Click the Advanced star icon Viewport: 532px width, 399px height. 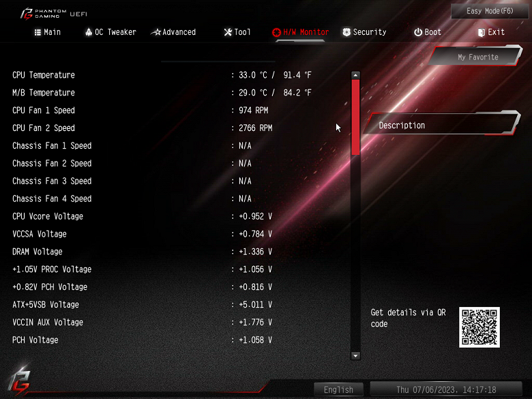tap(156, 32)
